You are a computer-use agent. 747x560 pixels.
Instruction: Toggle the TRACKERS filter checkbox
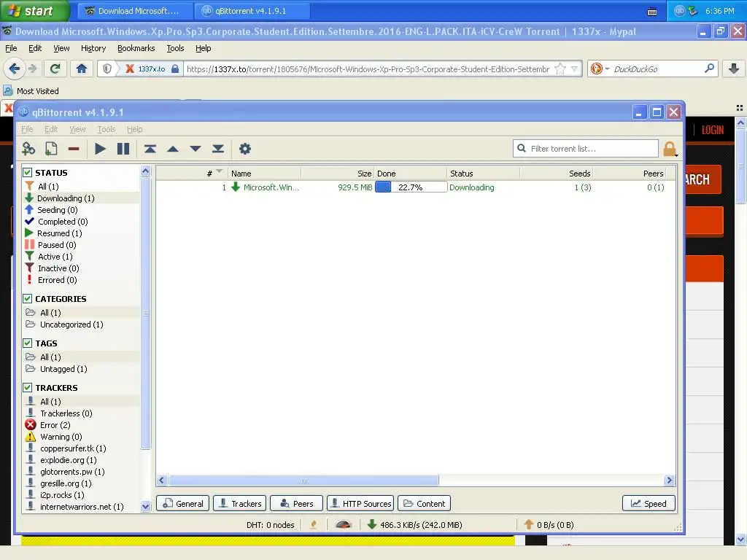click(28, 388)
